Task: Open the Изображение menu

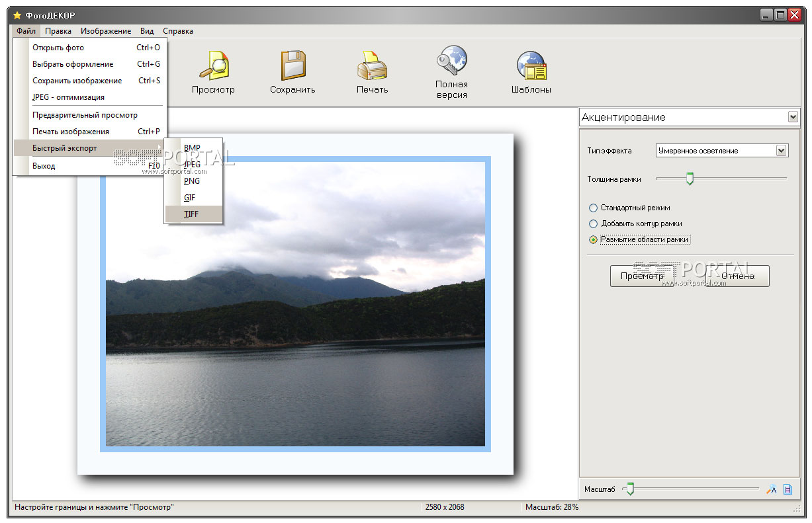Action: 106,31
